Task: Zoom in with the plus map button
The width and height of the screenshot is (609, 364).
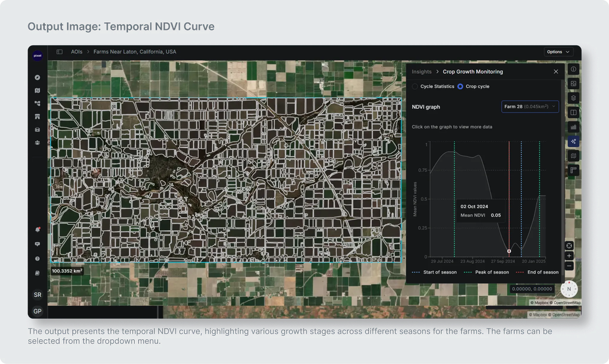Action: tap(569, 256)
